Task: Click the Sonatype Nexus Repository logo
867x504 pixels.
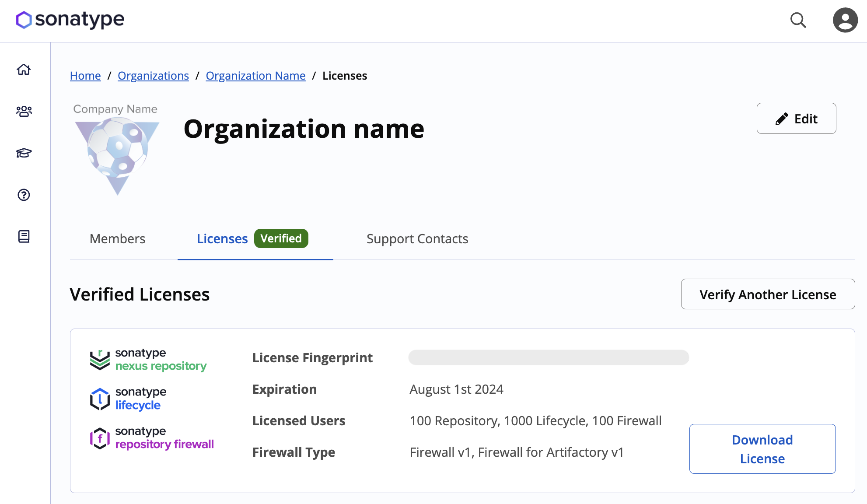Action: tap(148, 360)
